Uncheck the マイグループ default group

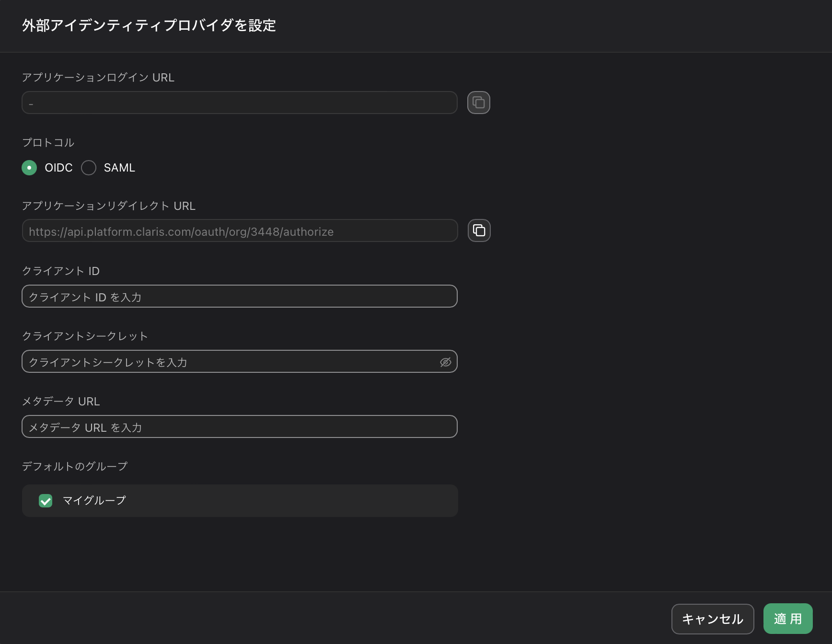[46, 501]
